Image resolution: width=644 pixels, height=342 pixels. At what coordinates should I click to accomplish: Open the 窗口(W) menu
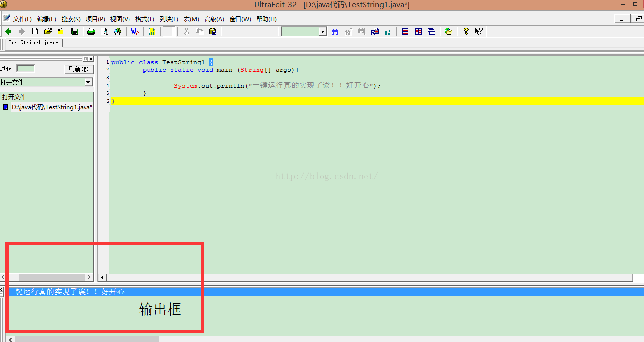pos(240,19)
